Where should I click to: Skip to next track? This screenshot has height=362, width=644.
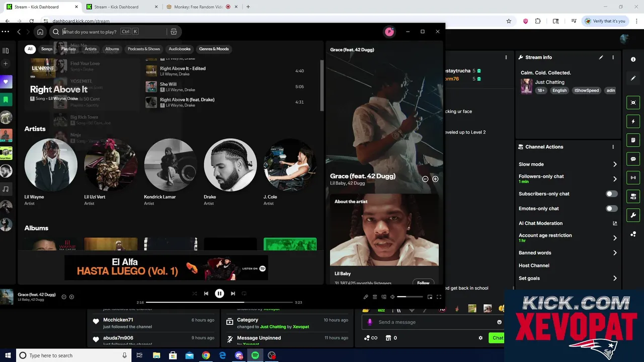pyautogui.click(x=233, y=294)
